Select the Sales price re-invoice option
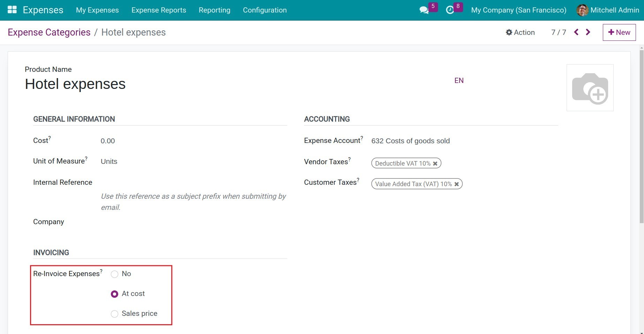Viewport: 644px width, 334px height. [114, 314]
